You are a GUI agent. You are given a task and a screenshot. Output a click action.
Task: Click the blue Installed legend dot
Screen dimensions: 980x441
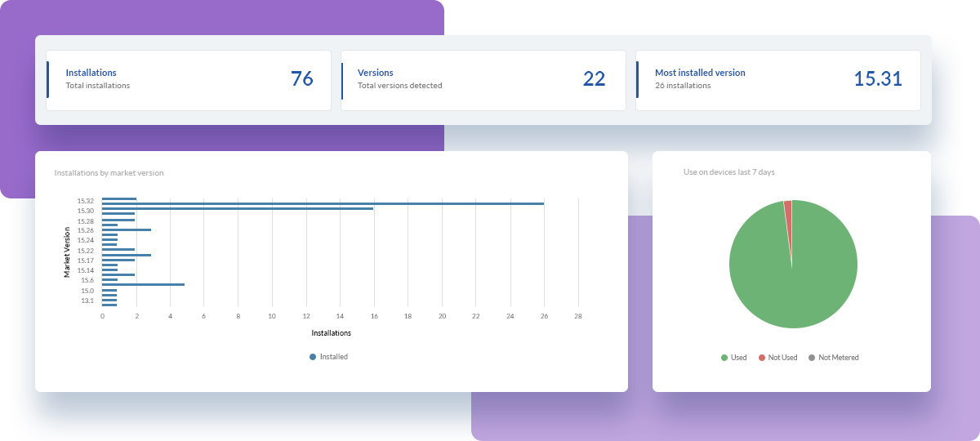coord(313,357)
